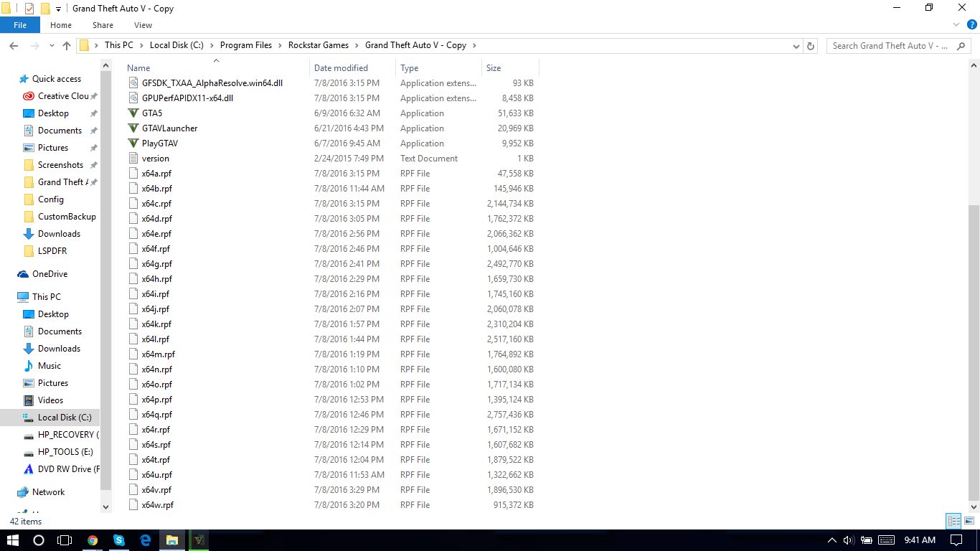Click the GFSDK_TXAA_AlphaResolve.win64.dll file icon

point(133,83)
